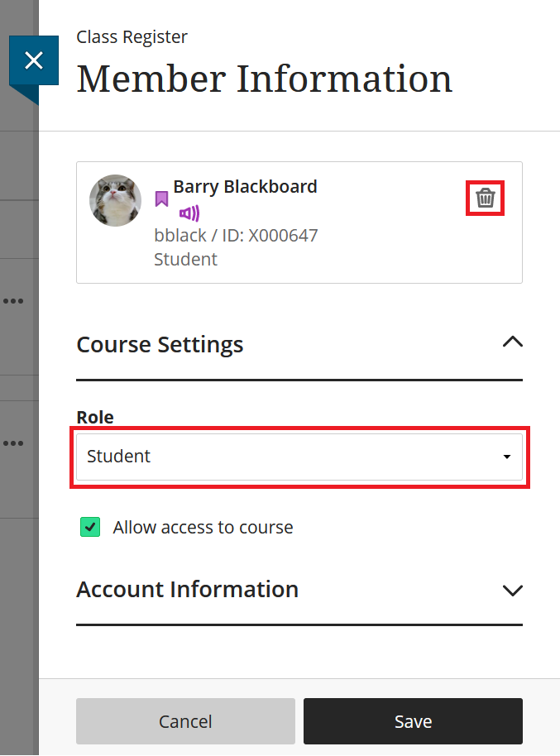
Task: Click the bblack / ID: X000647 text
Action: click(235, 235)
